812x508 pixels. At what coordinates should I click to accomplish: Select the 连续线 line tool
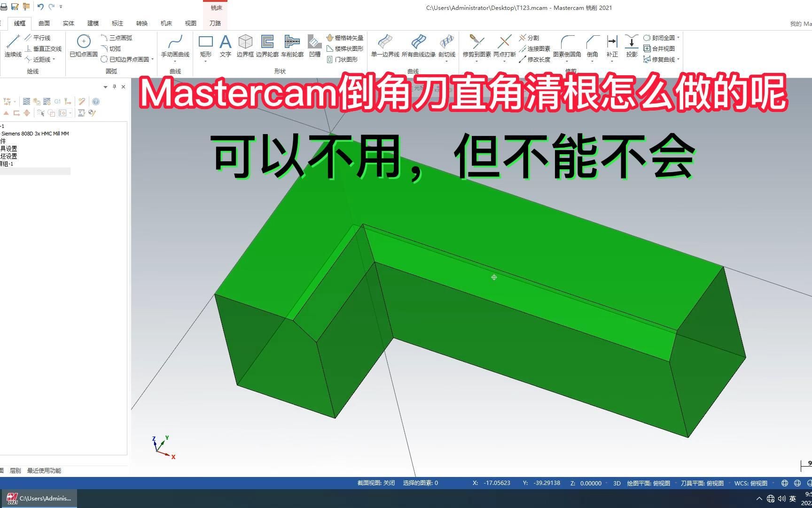click(x=13, y=46)
